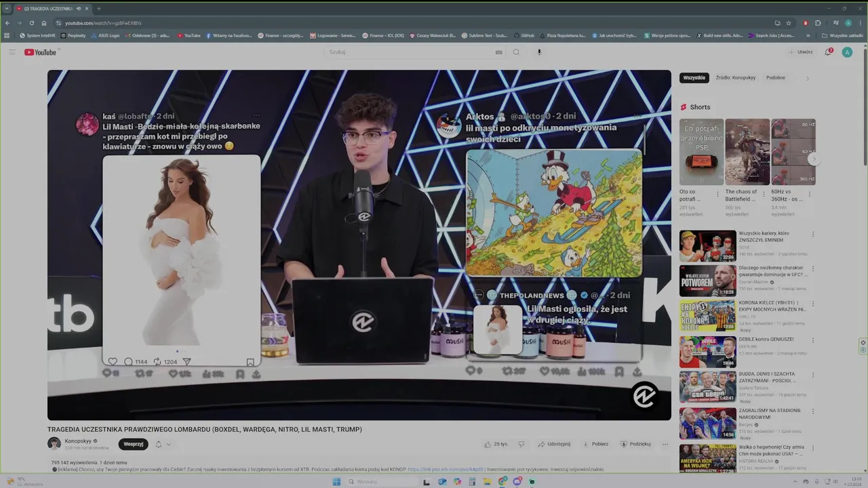Select the Podobne filter chip
Image resolution: width=868 pixels, height=488 pixels.
tap(776, 78)
